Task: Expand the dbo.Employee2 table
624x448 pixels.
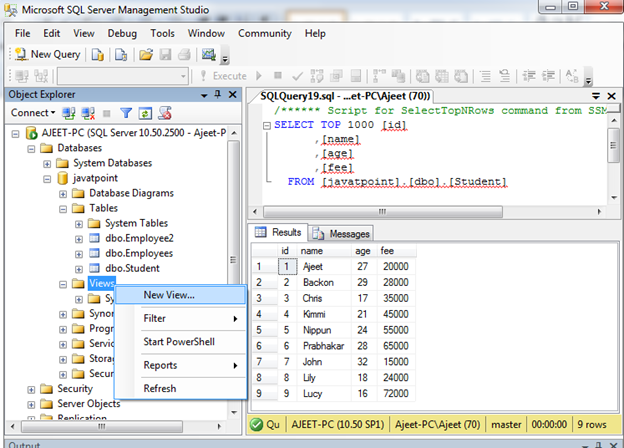Action: 79,239
